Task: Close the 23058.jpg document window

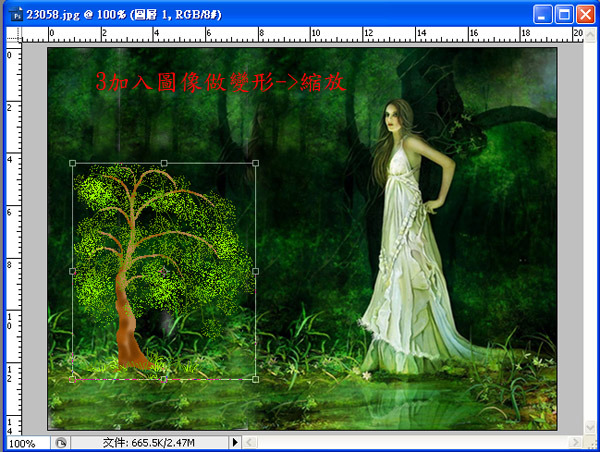Action: pos(585,15)
